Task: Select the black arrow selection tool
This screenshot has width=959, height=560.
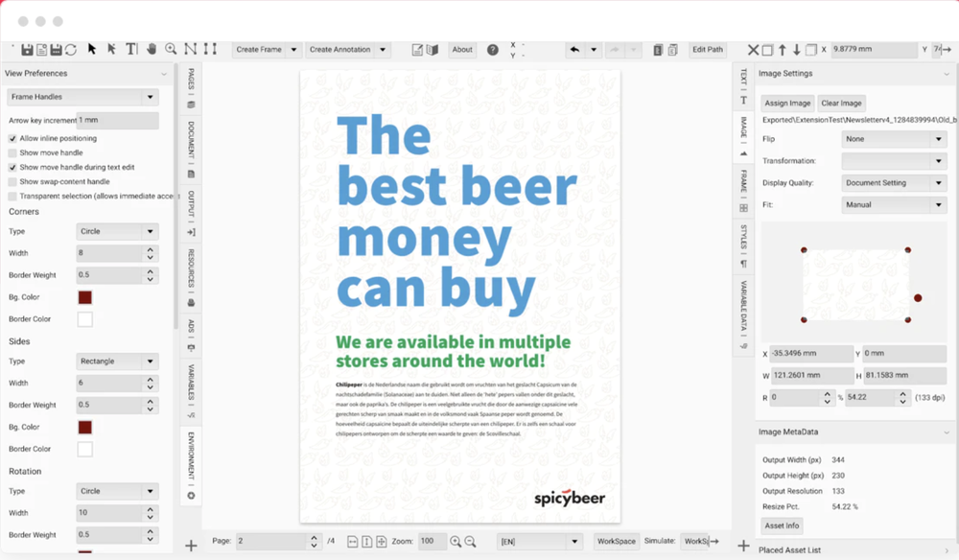Action: pyautogui.click(x=92, y=49)
